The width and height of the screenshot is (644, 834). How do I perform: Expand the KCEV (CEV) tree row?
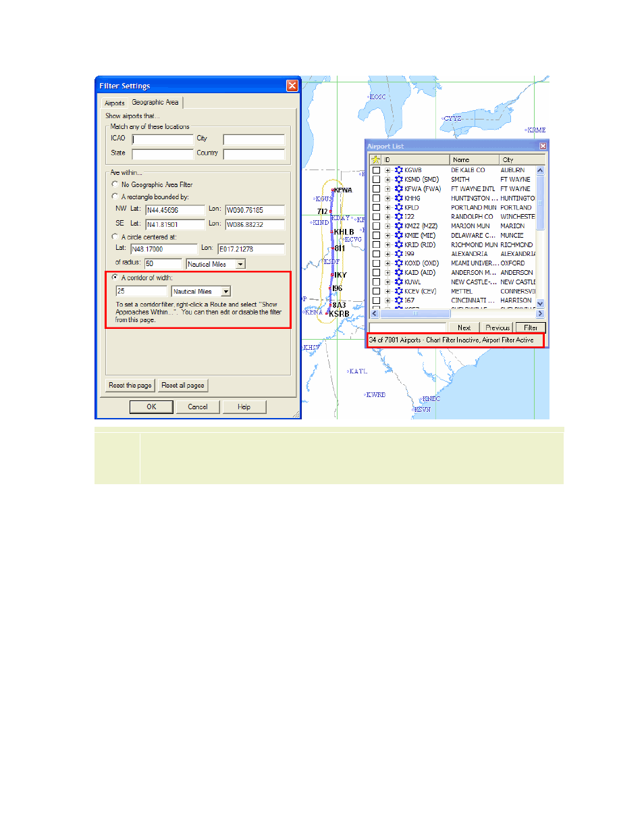388,291
